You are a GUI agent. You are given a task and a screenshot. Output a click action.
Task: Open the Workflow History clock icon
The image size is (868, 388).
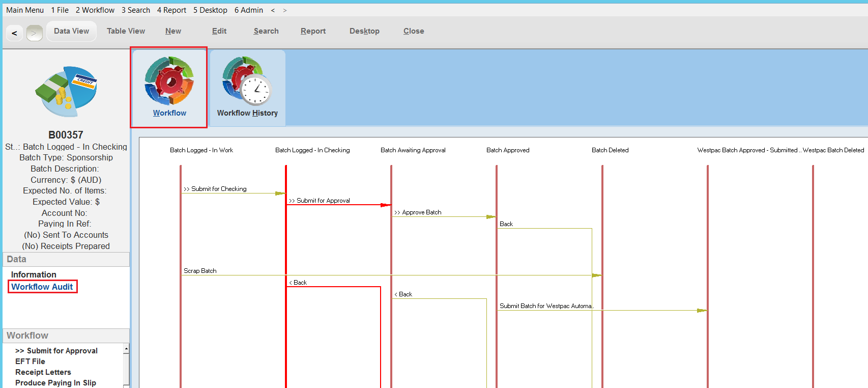(x=247, y=87)
